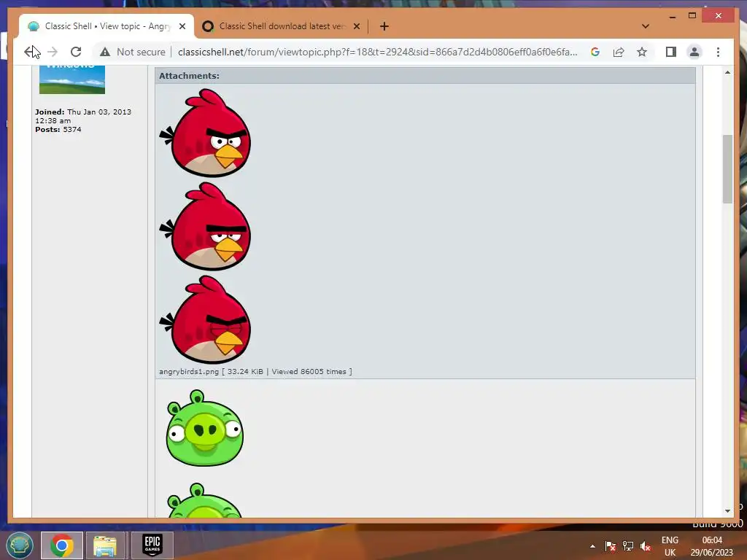The width and height of the screenshot is (747, 560).
Task: Click the Action Center flag tray icon
Action: click(x=611, y=546)
